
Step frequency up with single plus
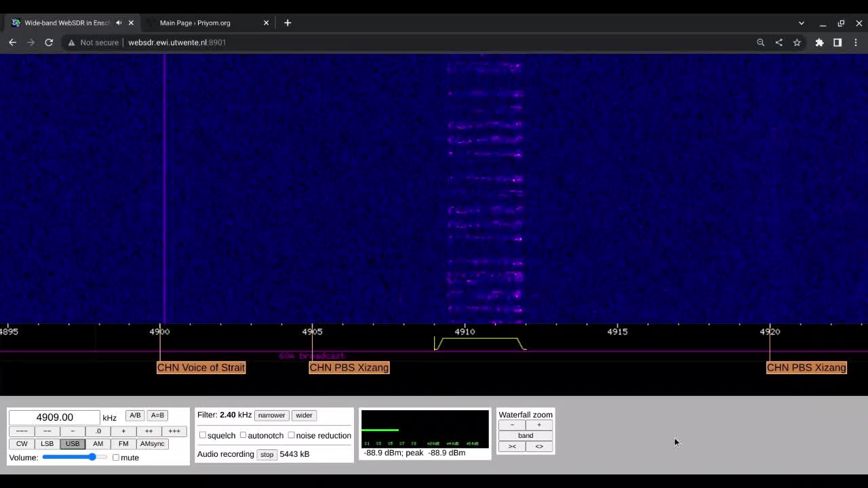coord(123,431)
